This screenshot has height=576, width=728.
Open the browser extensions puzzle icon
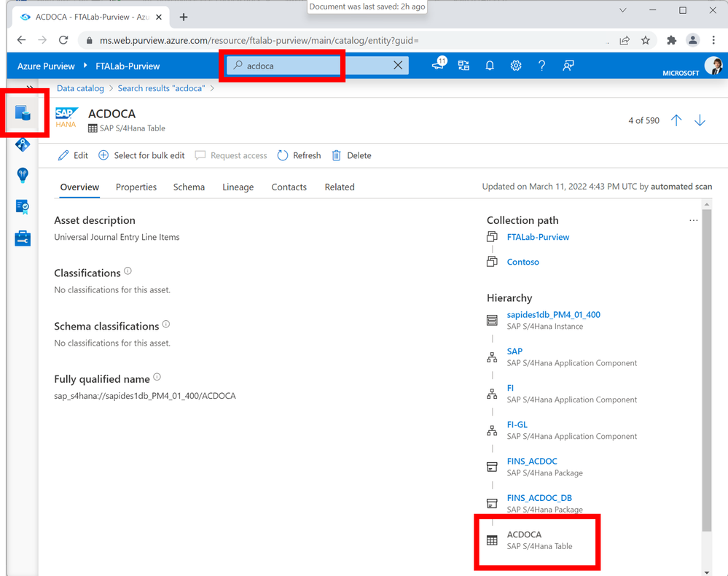tap(671, 40)
